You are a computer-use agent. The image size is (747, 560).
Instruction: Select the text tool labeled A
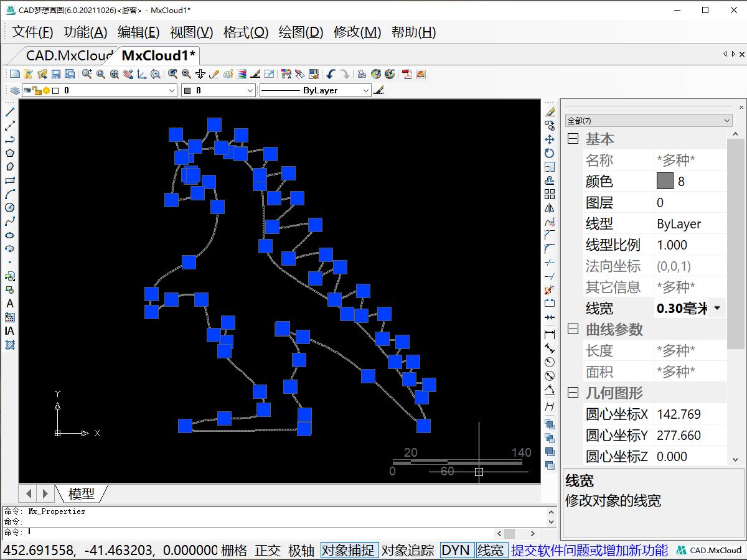tap(9, 304)
